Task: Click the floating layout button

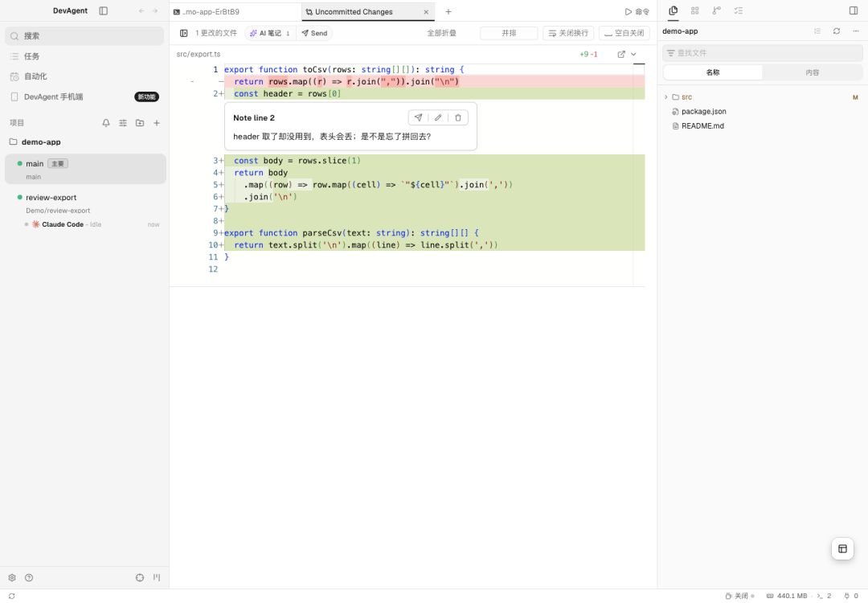Action: click(842, 549)
